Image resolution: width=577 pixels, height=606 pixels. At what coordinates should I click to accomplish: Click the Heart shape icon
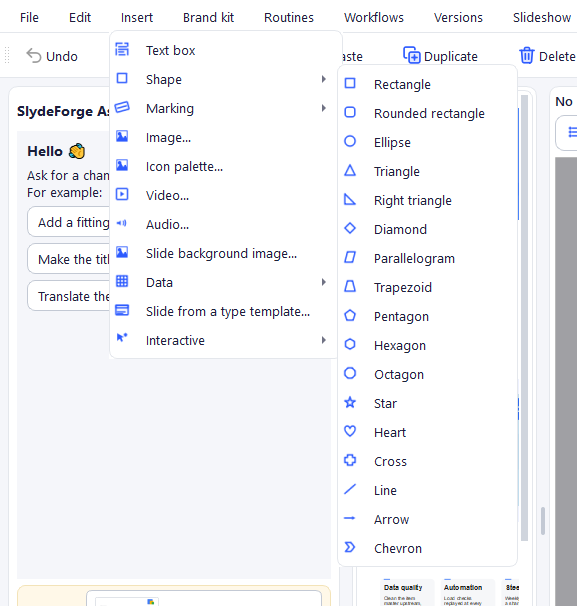(350, 431)
